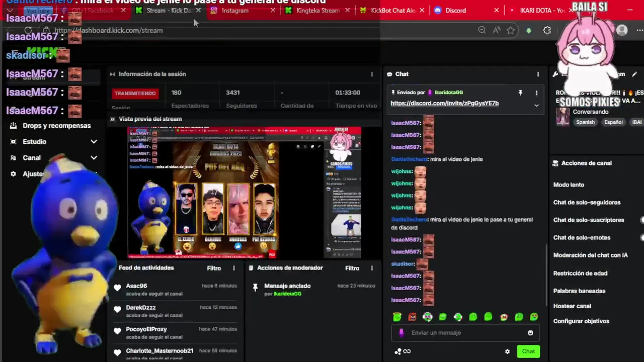Open Filtro in Acciones de moderador
The height and width of the screenshot is (362, 644).
tap(352, 268)
